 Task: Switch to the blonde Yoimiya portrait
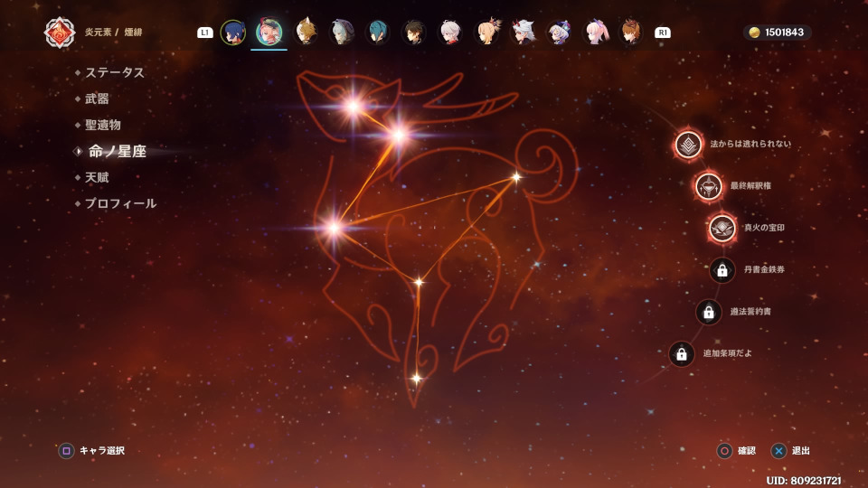tap(487, 33)
